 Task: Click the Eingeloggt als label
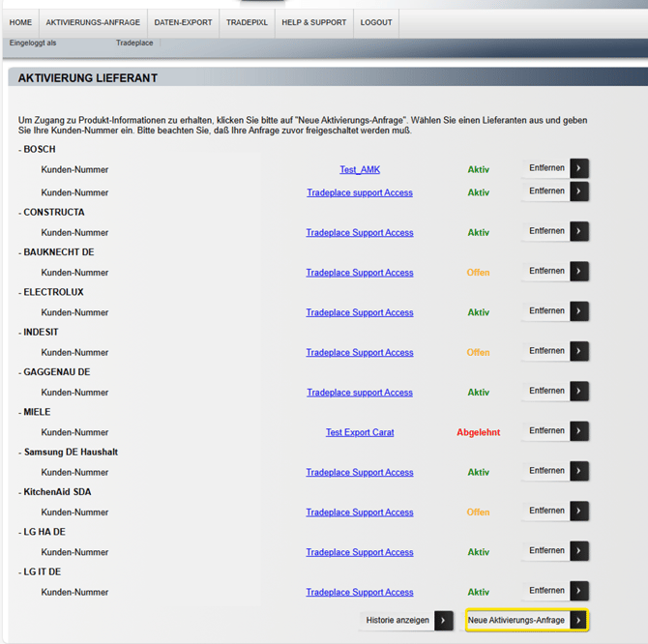point(33,43)
